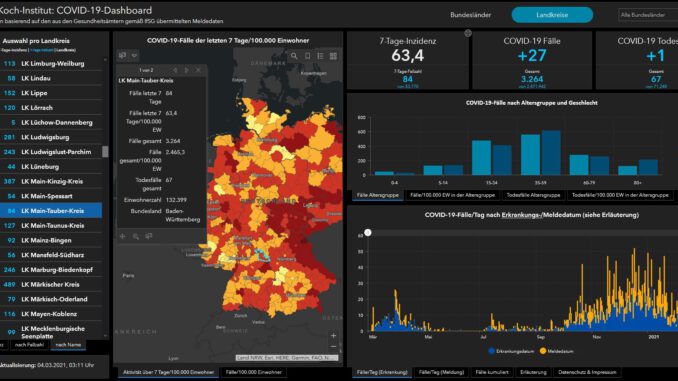Select LK Marburg-Biedenkopf in the list
Screen dimensions: 678x381
pos(51,269)
